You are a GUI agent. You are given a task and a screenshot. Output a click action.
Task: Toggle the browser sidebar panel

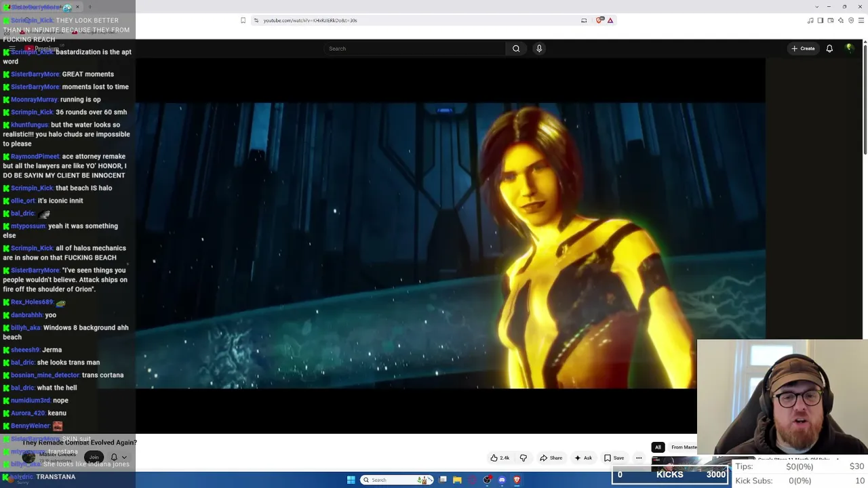[x=821, y=20]
